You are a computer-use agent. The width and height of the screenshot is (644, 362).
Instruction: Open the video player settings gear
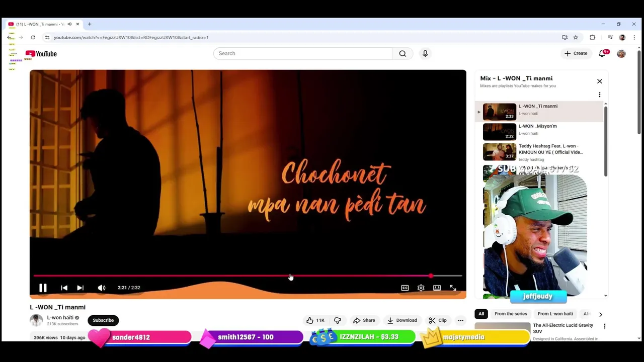(x=421, y=288)
